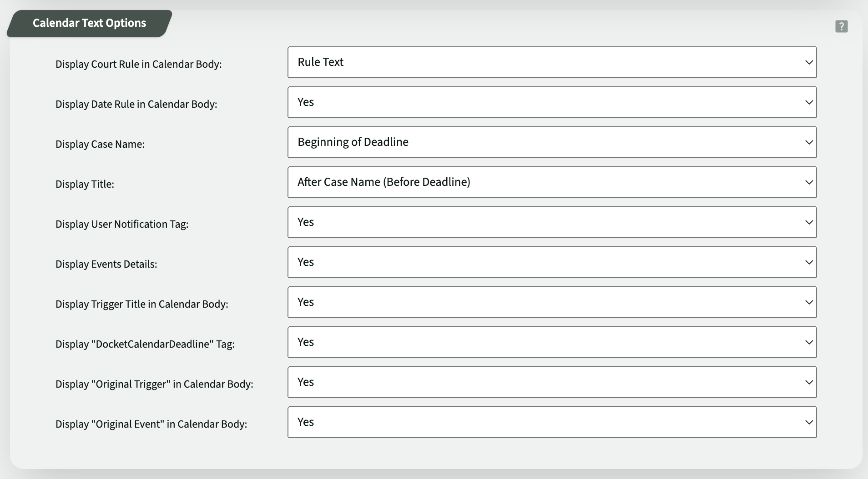
Task: Click the Yes value for Display Date Rule
Action: [x=305, y=102]
